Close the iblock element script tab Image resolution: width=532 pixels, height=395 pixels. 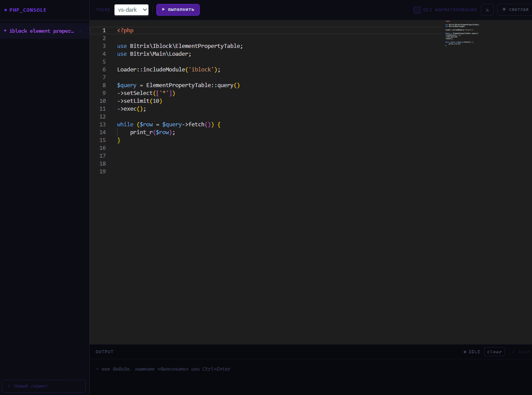click(x=81, y=31)
